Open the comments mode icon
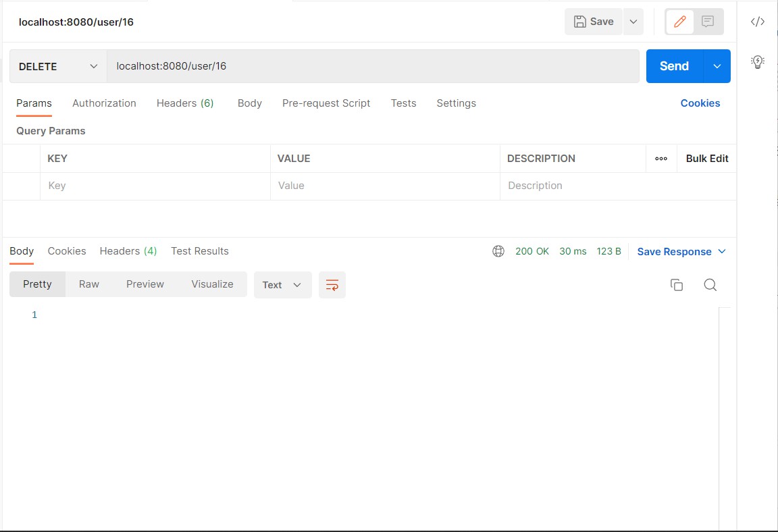 (708, 22)
